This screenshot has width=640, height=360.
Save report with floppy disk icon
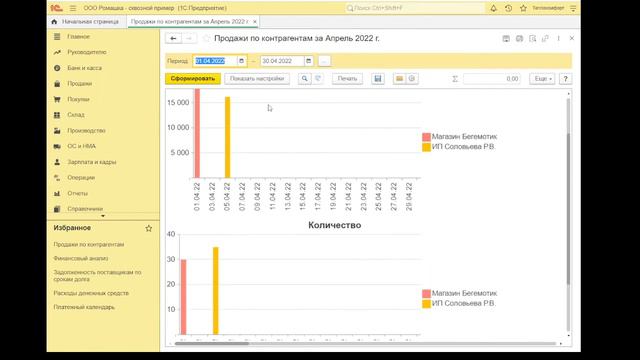[x=378, y=78]
